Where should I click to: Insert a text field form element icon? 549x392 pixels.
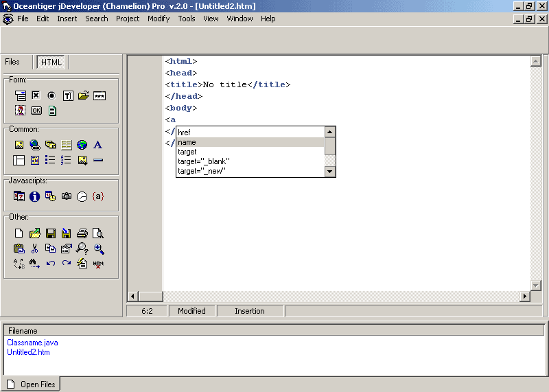coord(68,95)
